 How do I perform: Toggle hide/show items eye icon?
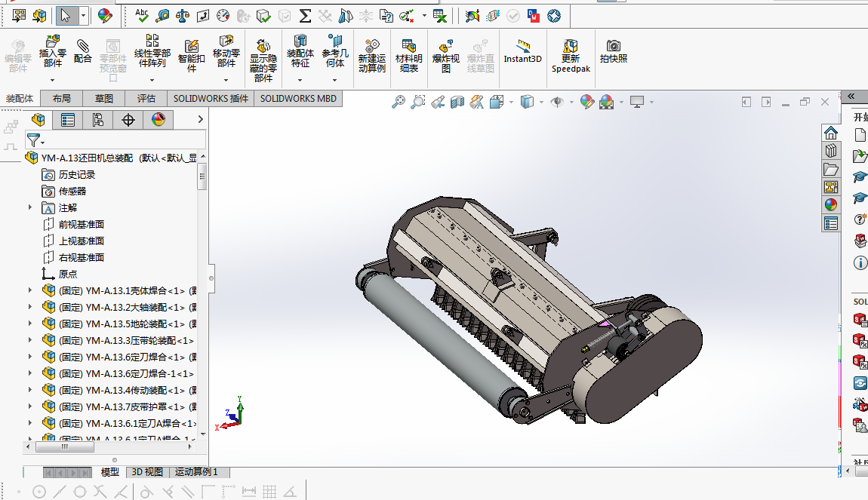pos(557,102)
